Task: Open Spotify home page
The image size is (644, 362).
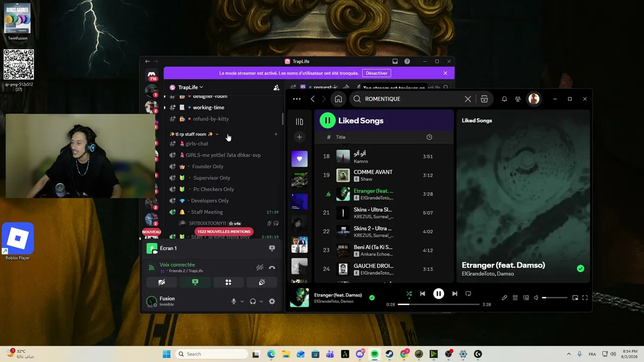Action: (x=338, y=99)
